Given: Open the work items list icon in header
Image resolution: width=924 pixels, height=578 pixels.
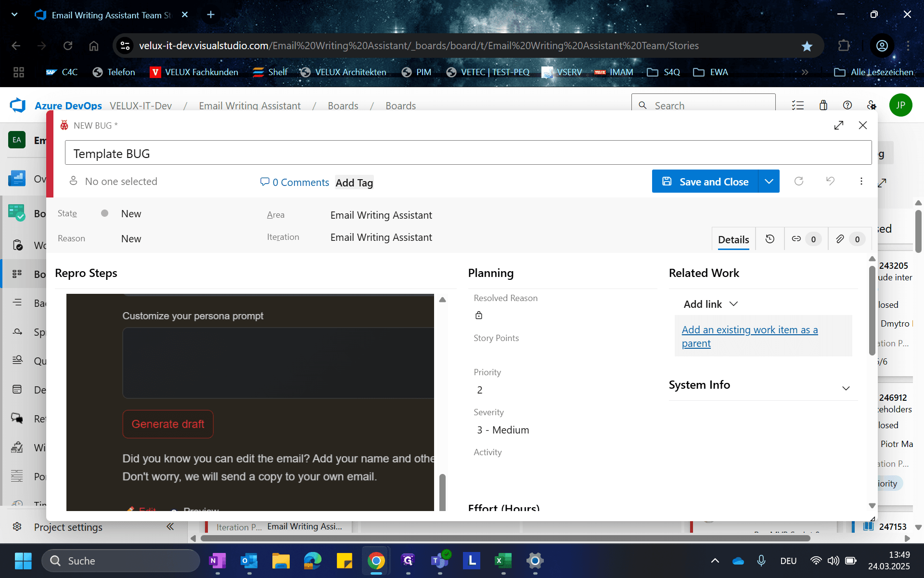Looking at the screenshot, I should point(798,105).
